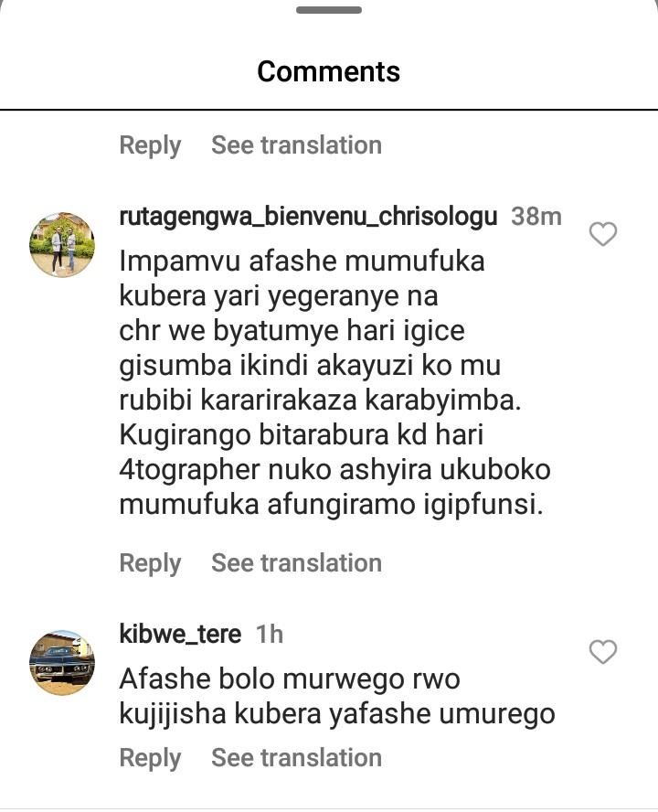
Task: Open the rutagengwa_bienvenu_chrisologu username
Action: (x=308, y=217)
